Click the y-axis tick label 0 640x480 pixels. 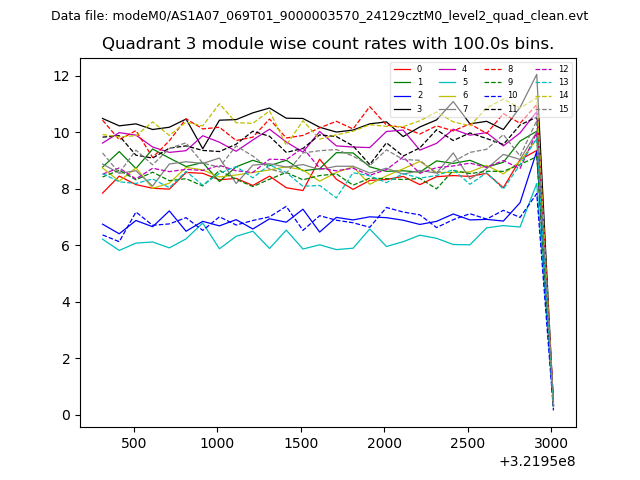click(65, 415)
